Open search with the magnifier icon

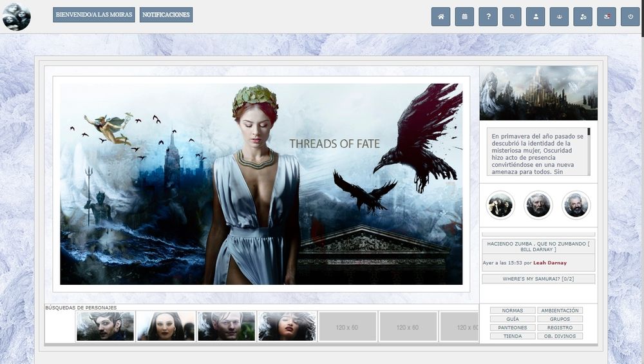pos(512,17)
